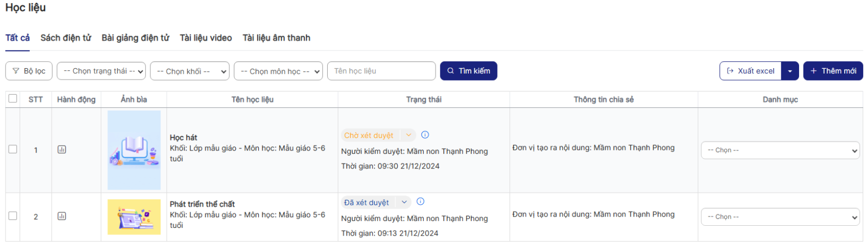Check the checkbox for row 1 Học hát

(x=13, y=149)
